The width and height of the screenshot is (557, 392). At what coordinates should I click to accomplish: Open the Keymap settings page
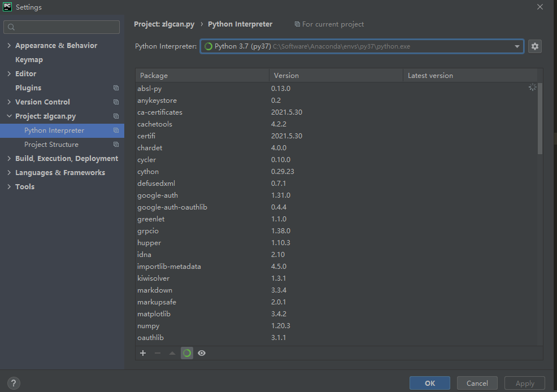[29, 60]
